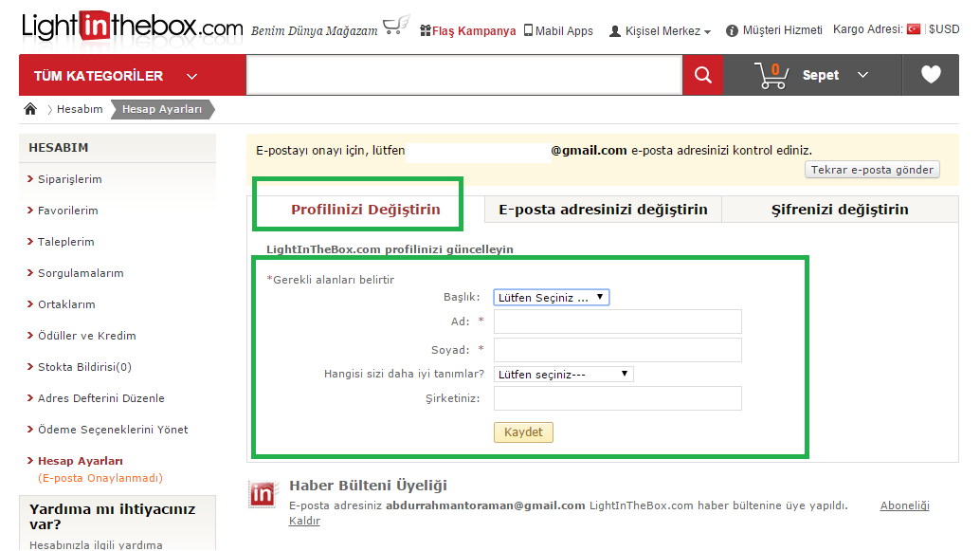This screenshot has height=551, width=980.
Task: Switch to E-posta adresinizi değiştirin tab
Action: point(603,209)
